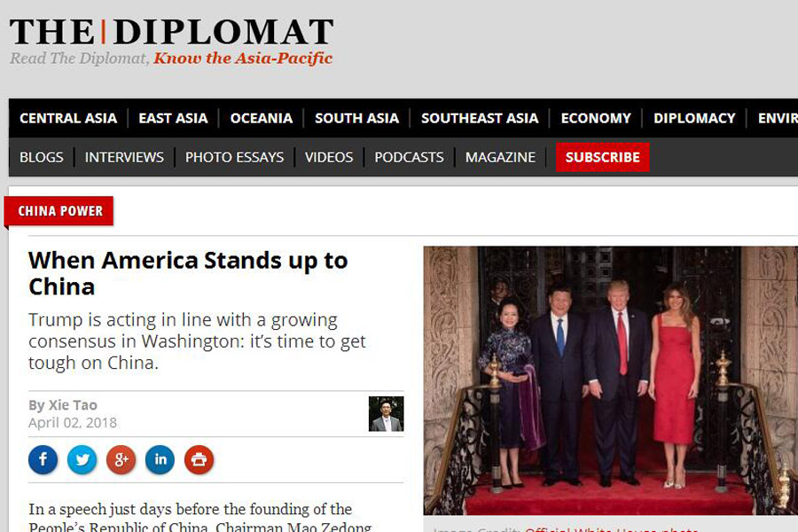Open the China Power section tag

click(x=60, y=211)
